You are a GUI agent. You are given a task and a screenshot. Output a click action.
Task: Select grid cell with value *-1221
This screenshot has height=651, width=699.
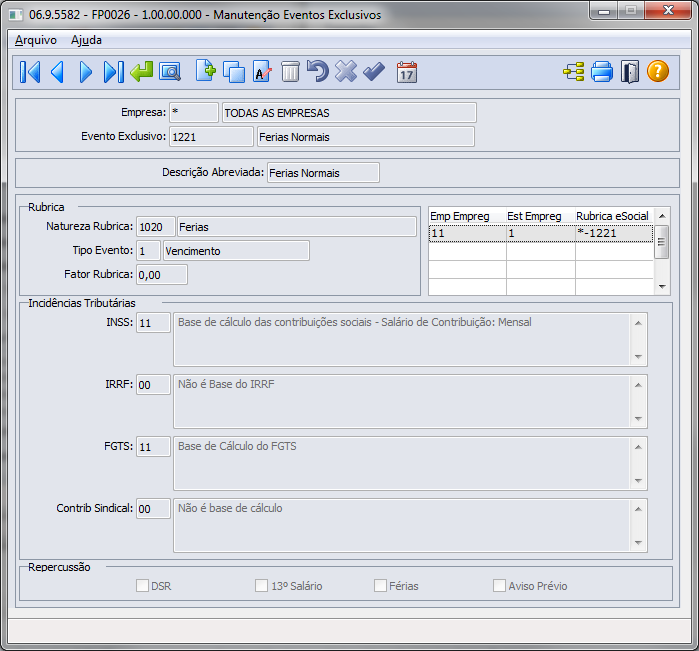point(614,233)
